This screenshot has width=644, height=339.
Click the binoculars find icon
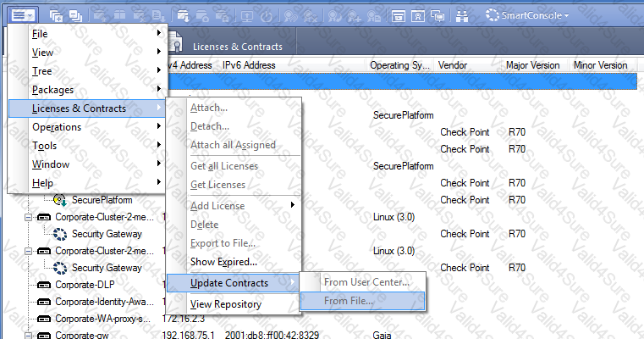tap(462, 16)
